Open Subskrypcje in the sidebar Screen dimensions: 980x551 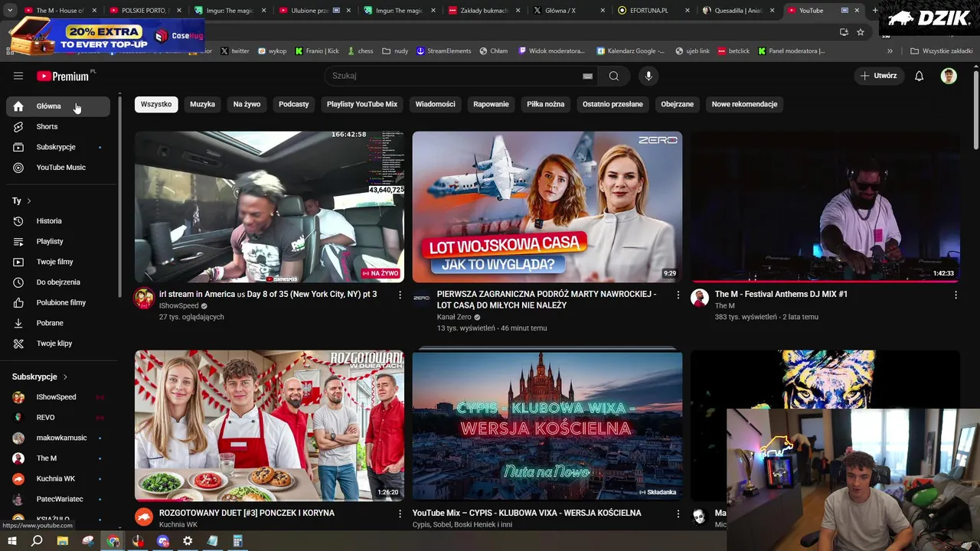point(58,147)
